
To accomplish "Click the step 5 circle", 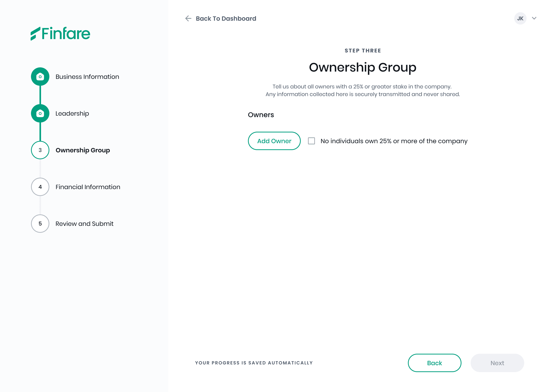I will coord(40,224).
